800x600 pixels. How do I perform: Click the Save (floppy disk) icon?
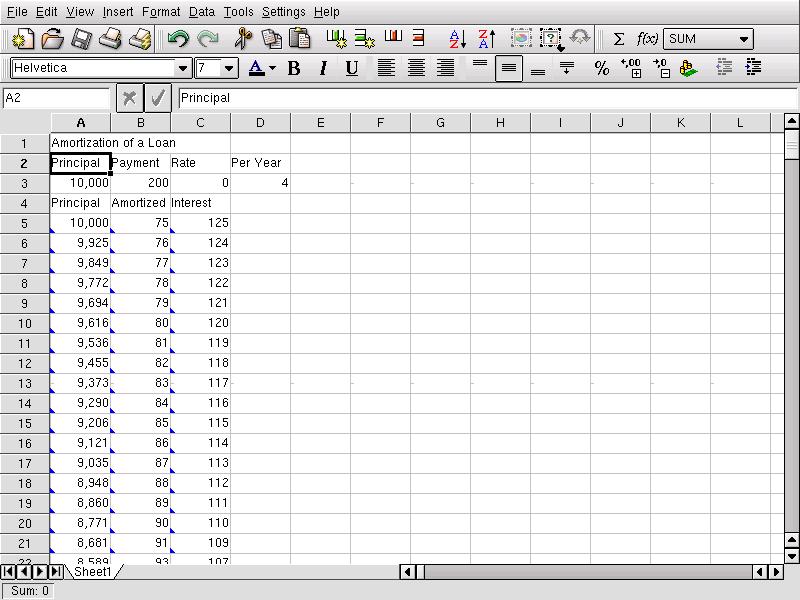click(x=81, y=39)
